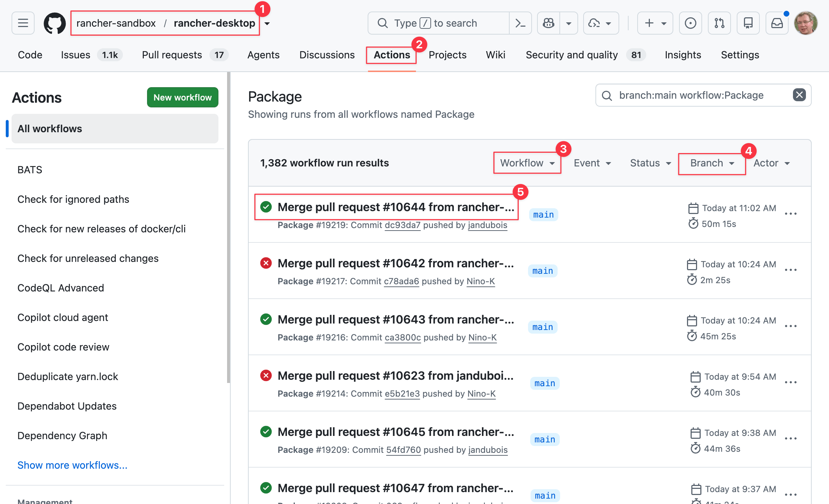Viewport: 829px width, 504px height.
Task: Open run for pull request #10623
Action: pyautogui.click(x=396, y=376)
